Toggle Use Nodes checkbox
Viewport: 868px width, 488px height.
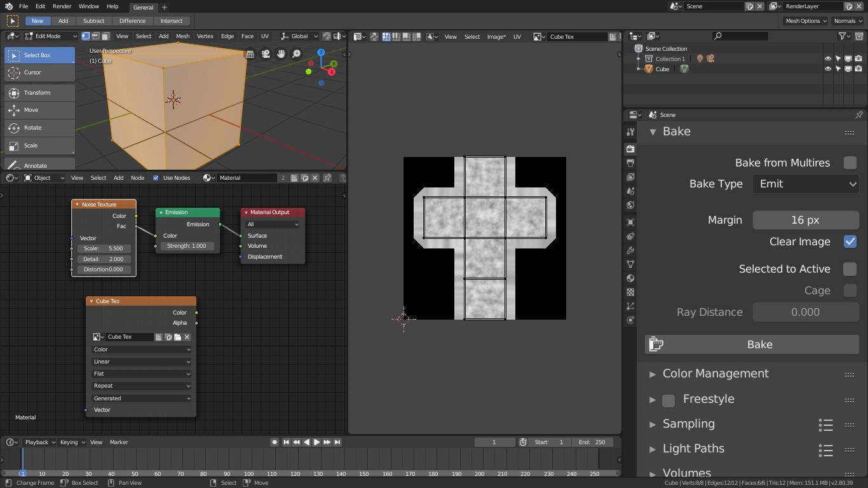[x=156, y=178]
